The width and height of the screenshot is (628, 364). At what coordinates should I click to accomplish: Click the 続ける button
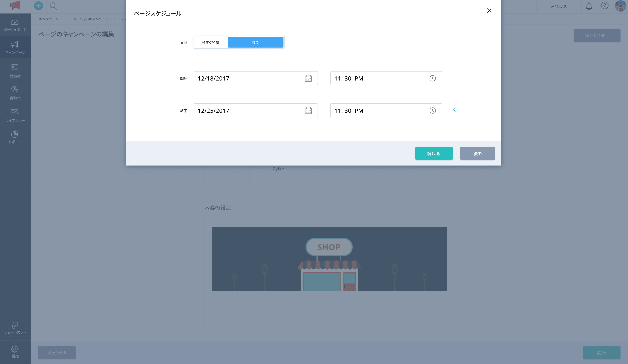434,154
